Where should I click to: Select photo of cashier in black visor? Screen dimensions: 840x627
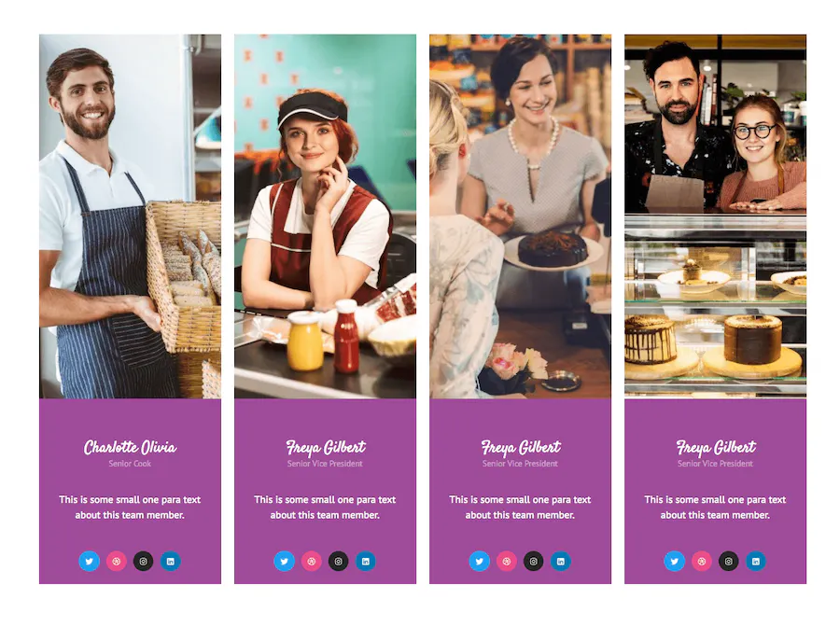click(x=325, y=216)
